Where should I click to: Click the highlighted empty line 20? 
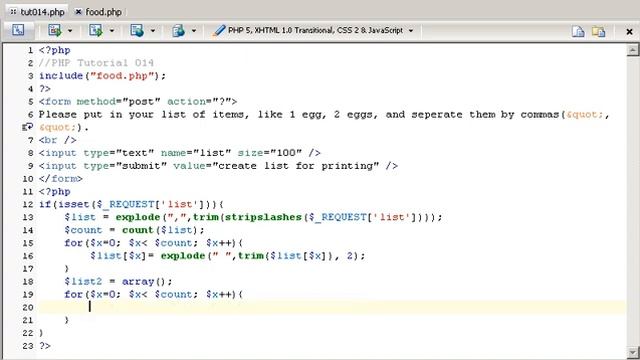click(332, 307)
